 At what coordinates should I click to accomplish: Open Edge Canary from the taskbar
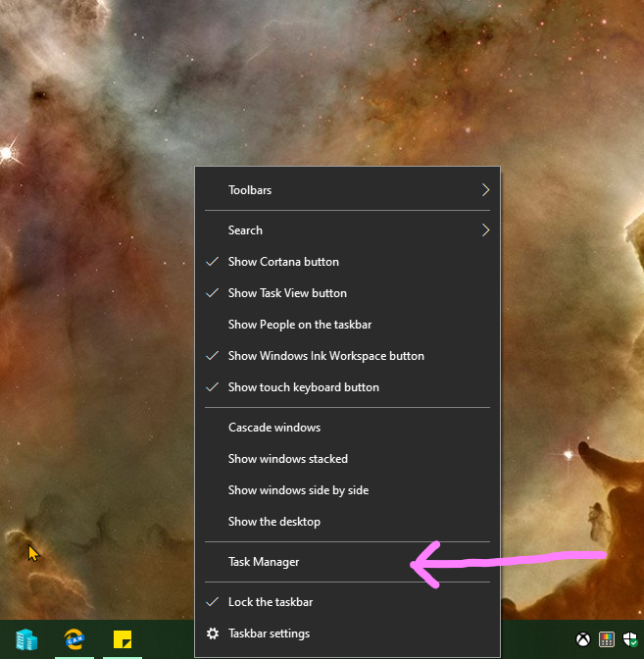click(74, 639)
